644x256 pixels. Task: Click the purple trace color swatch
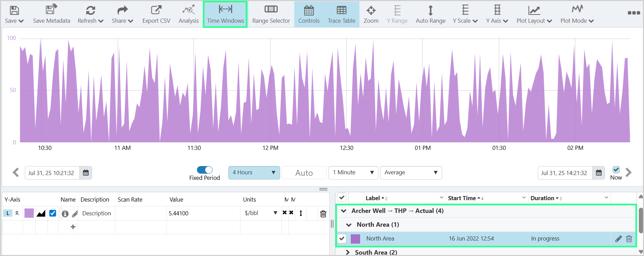[x=29, y=213]
